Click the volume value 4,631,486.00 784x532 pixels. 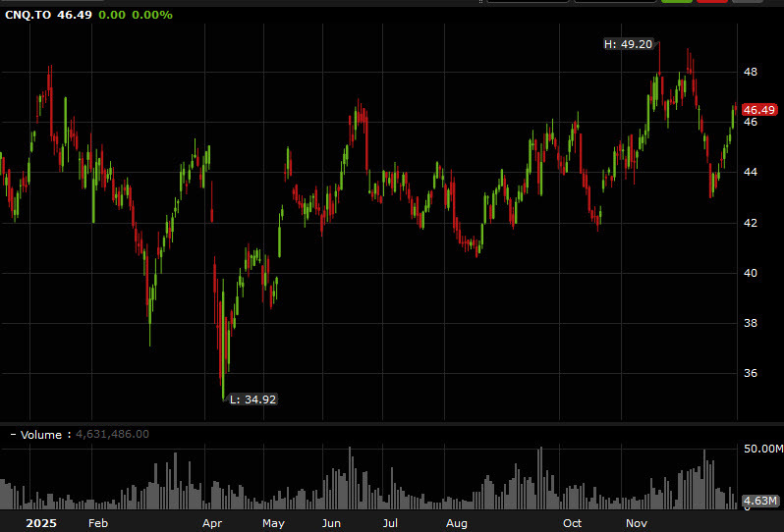click(113, 434)
